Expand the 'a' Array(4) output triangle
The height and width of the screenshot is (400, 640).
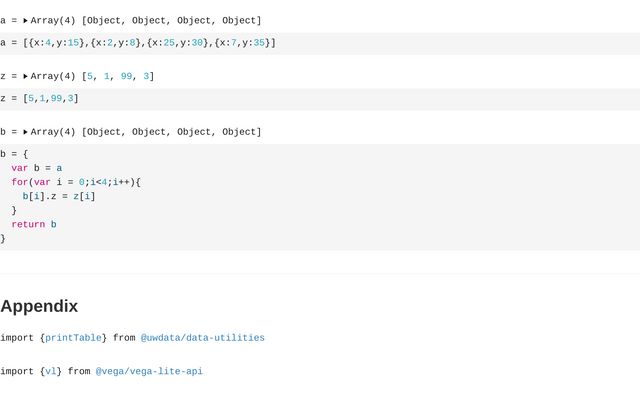[25, 20]
